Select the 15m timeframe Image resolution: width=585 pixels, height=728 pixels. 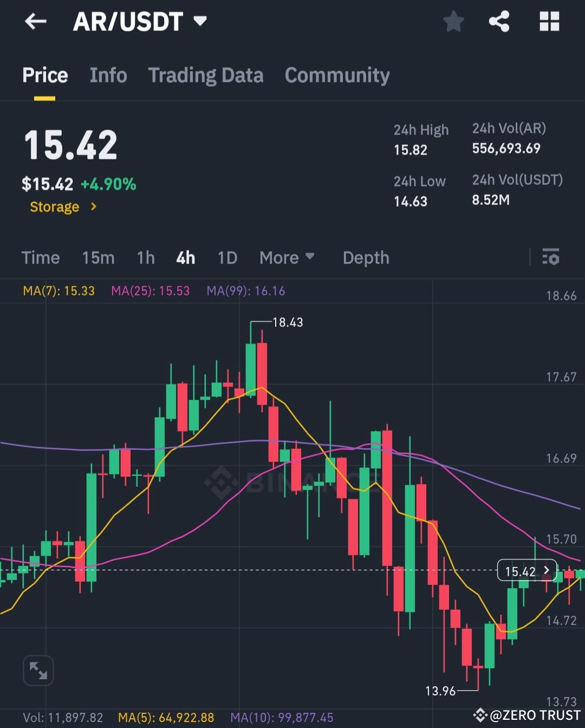tap(98, 257)
